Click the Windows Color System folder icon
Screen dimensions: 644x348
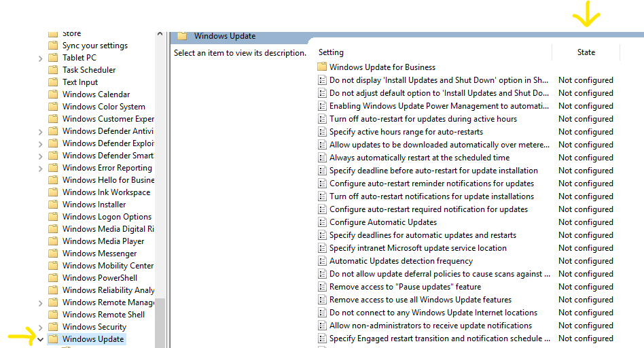[53, 107]
